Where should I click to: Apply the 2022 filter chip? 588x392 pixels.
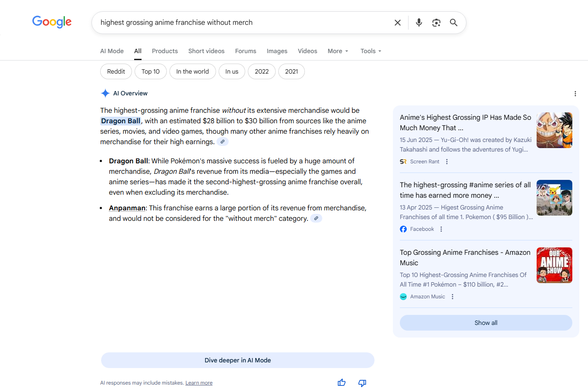pos(262,71)
